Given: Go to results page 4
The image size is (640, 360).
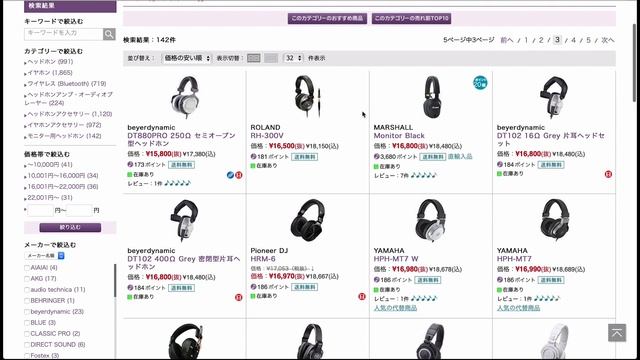Looking at the screenshot, I should click(573, 40).
